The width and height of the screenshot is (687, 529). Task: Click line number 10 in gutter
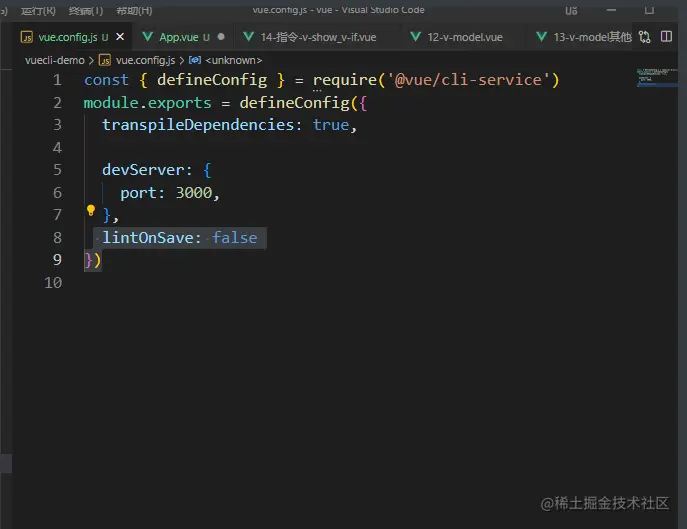point(53,283)
